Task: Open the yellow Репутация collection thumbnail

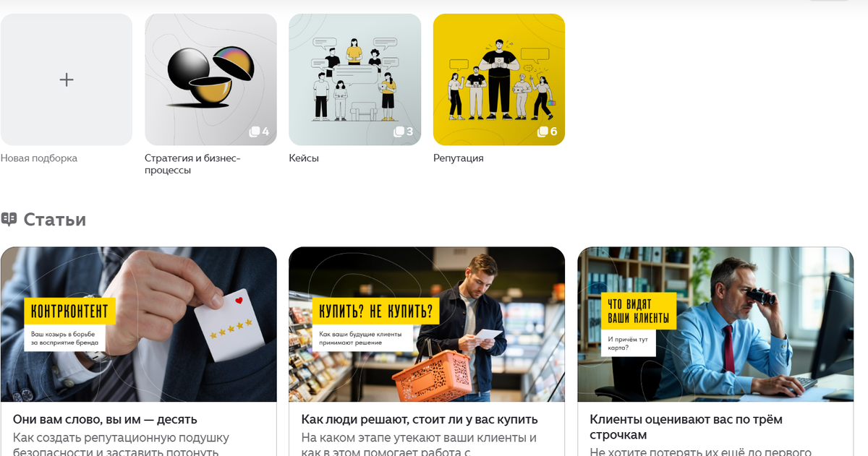Action: pyautogui.click(x=499, y=79)
